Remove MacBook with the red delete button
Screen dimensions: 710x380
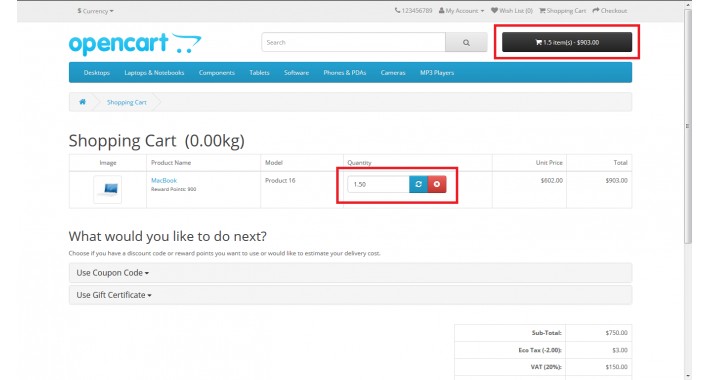[437, 184]
